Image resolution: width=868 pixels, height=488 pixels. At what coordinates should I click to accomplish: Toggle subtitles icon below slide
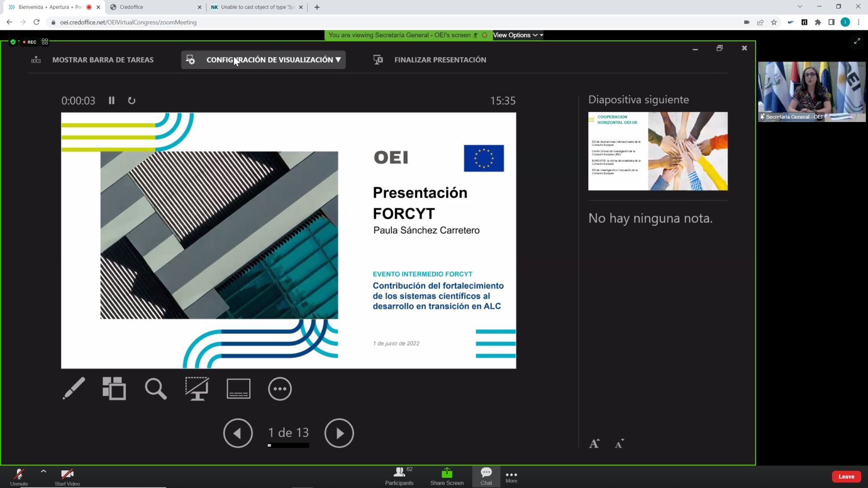(239, 388)
